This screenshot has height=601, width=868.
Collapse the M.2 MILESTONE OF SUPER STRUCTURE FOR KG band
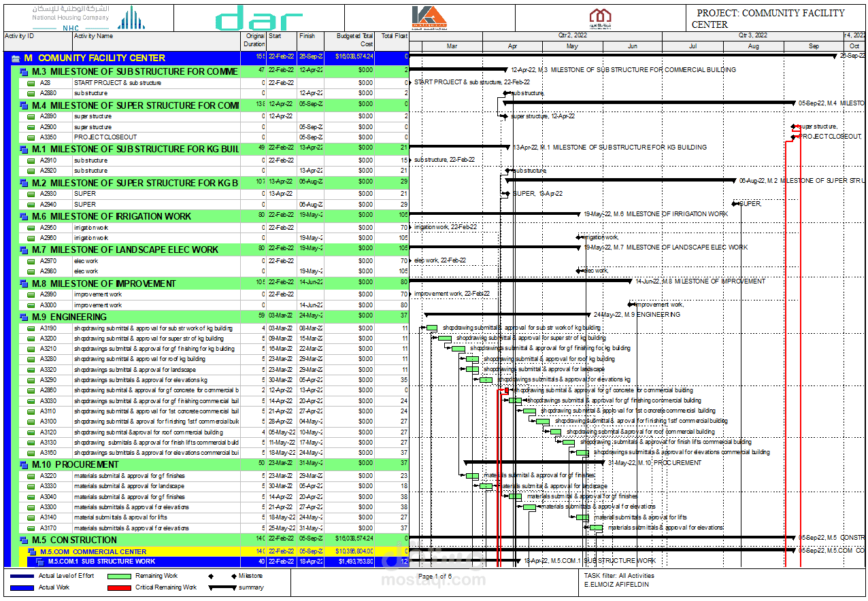tap(24, 183)
